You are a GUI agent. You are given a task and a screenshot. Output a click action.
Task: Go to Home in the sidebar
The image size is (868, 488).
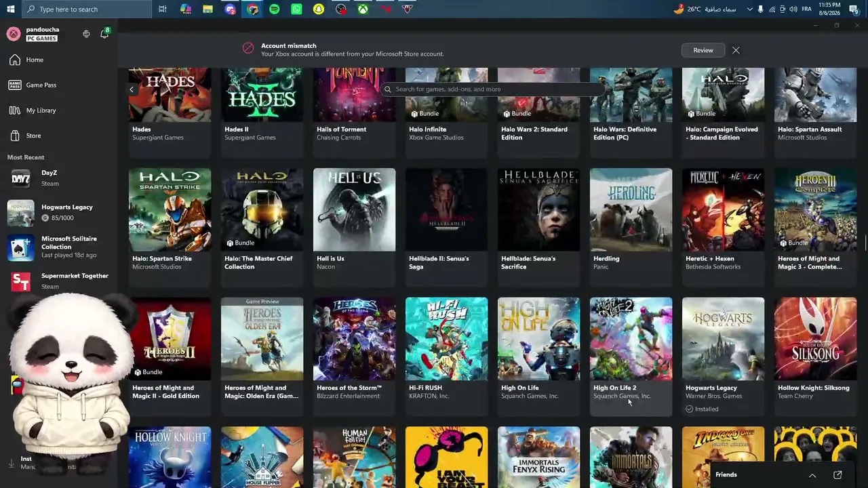point(35,60)
